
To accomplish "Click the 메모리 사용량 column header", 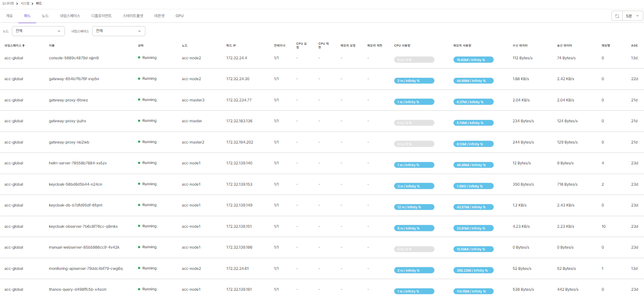I will [x=462, y=45].
